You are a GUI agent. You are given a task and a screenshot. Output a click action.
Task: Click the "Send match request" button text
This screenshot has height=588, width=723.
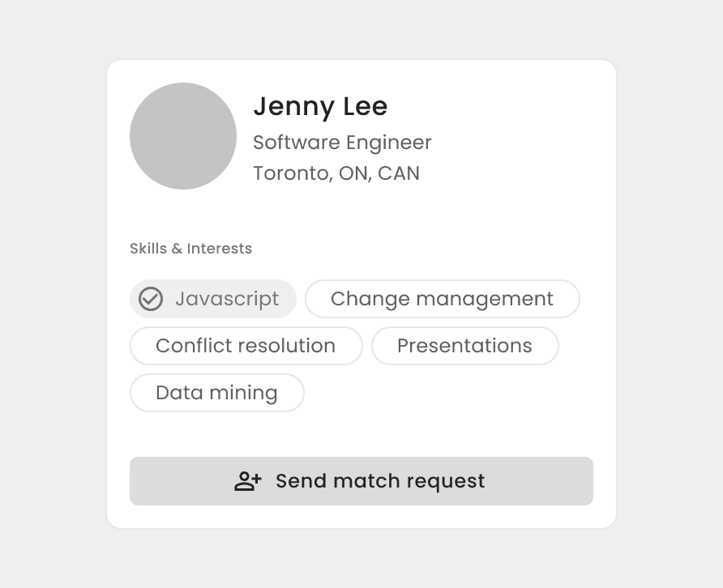[x=380, y=481]
